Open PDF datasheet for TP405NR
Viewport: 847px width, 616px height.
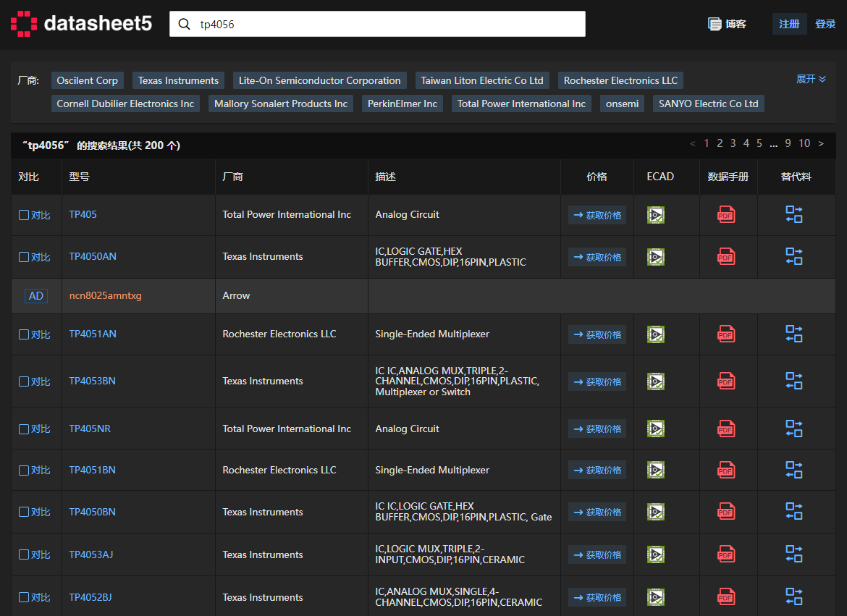[x=726, y=429]
